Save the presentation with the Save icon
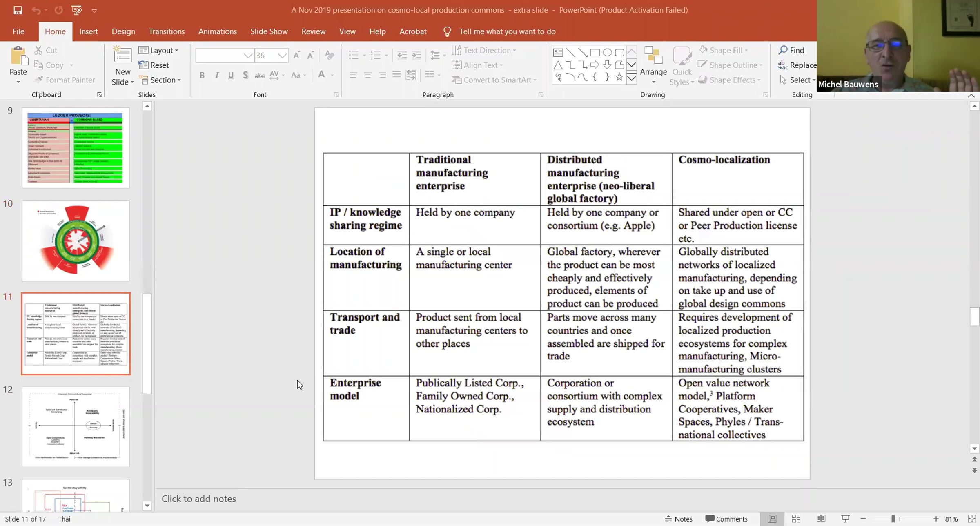980x526 pixels. point(18,10)
